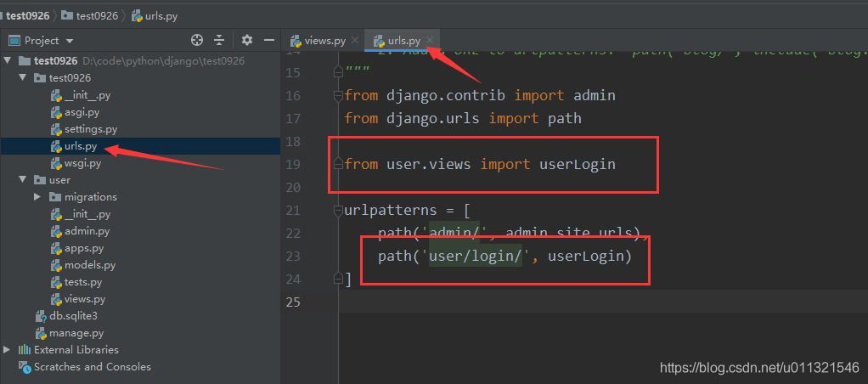Fold the docstring at line 15 gutter marker

pyautogui.click(x=338, y=72)
